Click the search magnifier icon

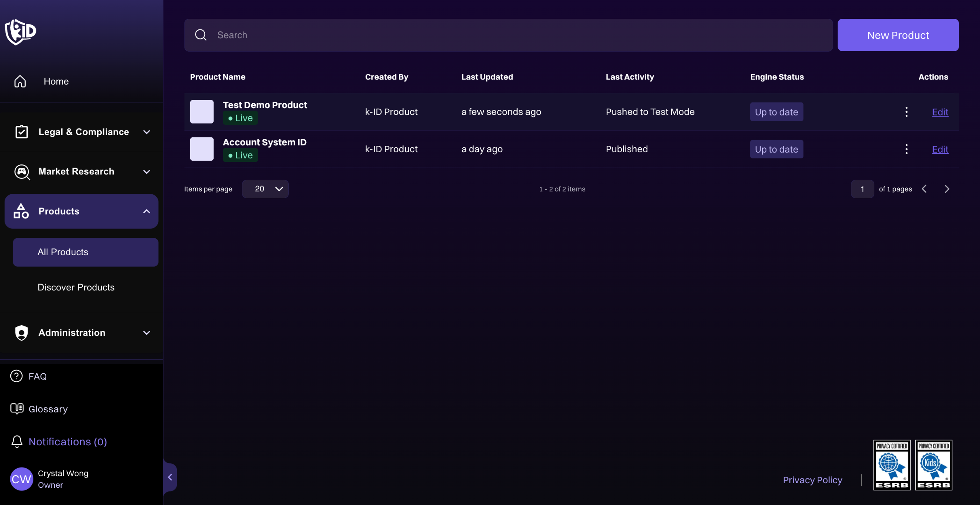(201, 35)
